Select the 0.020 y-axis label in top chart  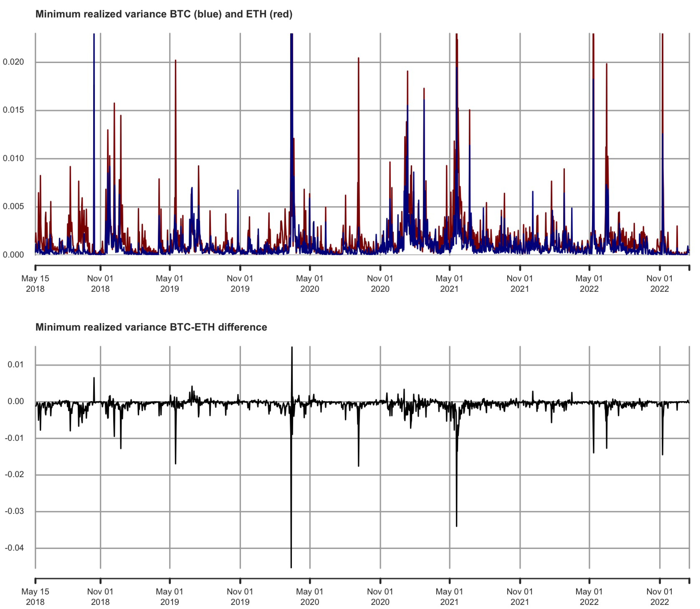(x=14, y=62)
